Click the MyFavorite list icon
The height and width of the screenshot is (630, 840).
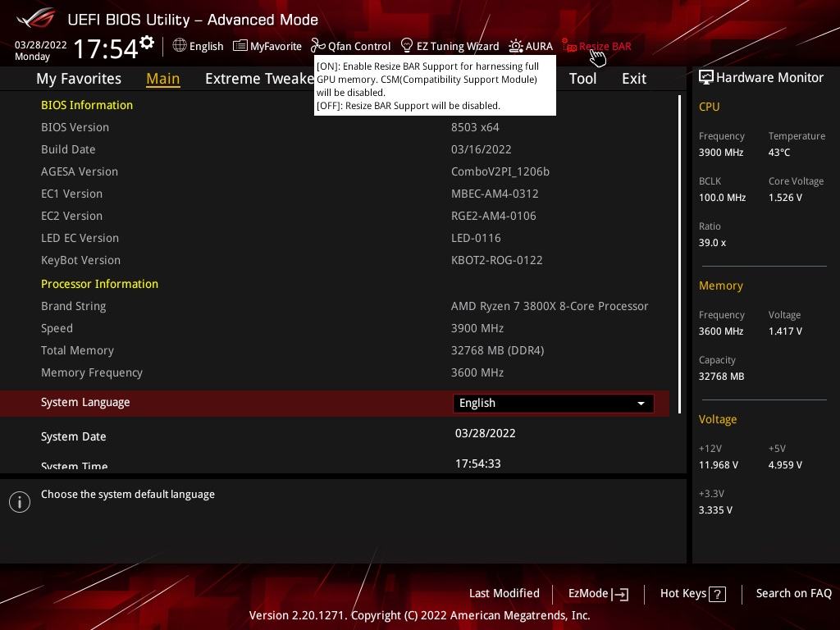[240, 46]
